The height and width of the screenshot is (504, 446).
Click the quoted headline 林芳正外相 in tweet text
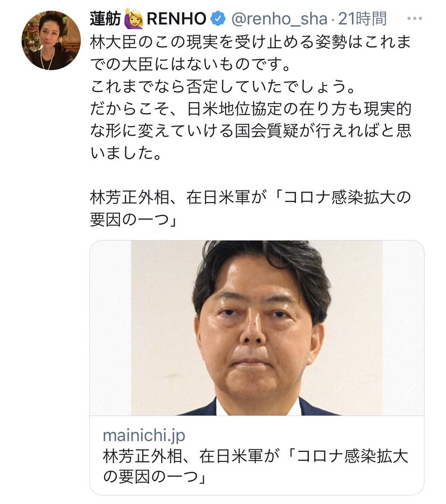(x=251, y=208)
